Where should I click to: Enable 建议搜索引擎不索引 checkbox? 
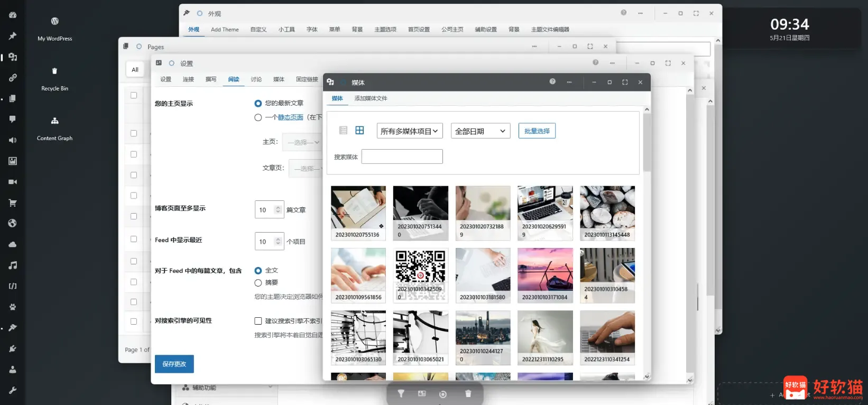[x=258, y=321]
